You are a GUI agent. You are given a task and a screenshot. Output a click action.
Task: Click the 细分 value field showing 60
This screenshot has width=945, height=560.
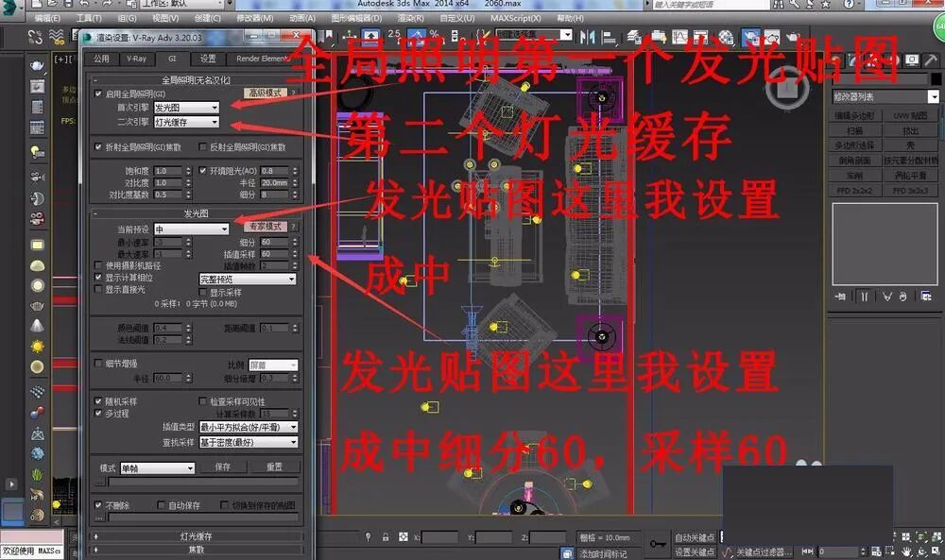(x=274, y=242)
